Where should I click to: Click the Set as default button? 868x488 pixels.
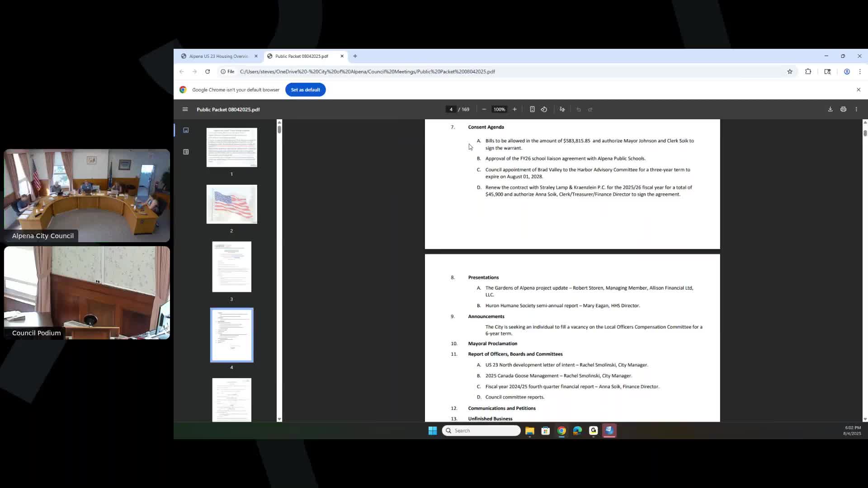click(305, 89)
